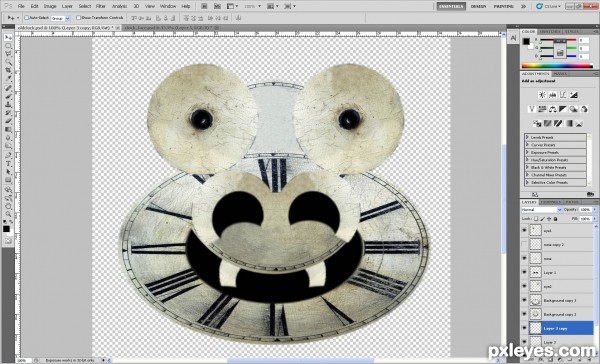Add a Hue/Saturation adjustment
This screenshot has width=600, height=364.
tap(542, 109)
